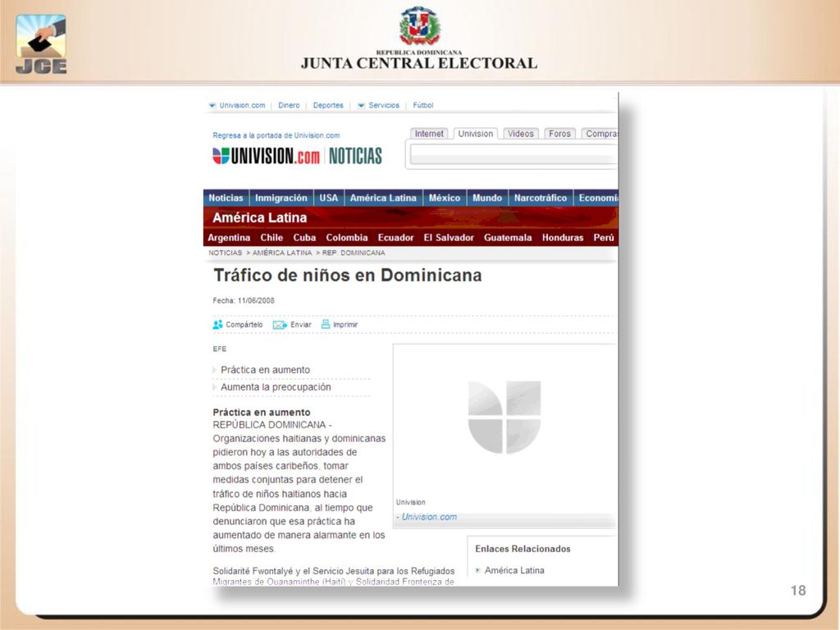Click the JCE logo icon
This screenshot has width=840, height=630.
coord(41,44)
